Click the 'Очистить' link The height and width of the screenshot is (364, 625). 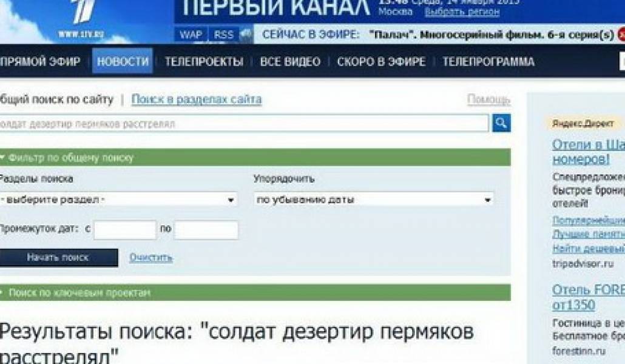pos(151,258)
